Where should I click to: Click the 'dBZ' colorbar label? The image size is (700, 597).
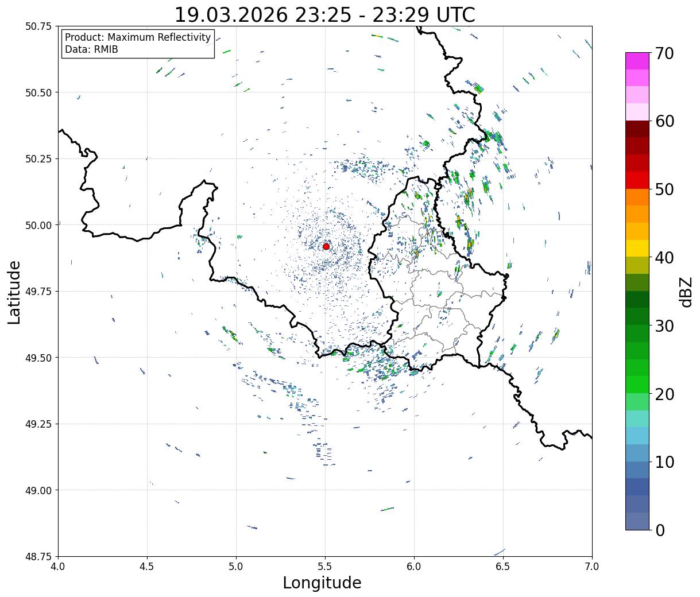point(686,292)
